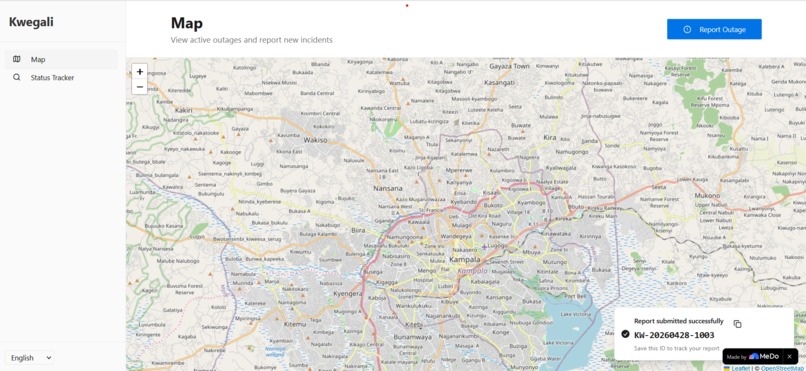Click the Kitemu label on the map
The height and width of the screenshot is (371, 806).
pyautogui.click(x=295, y=324)
